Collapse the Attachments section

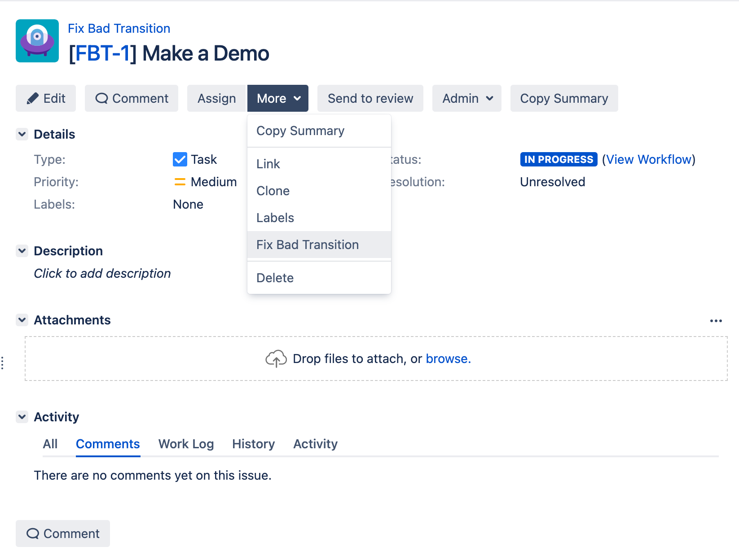pyautogui.click(x=22, y=320)
